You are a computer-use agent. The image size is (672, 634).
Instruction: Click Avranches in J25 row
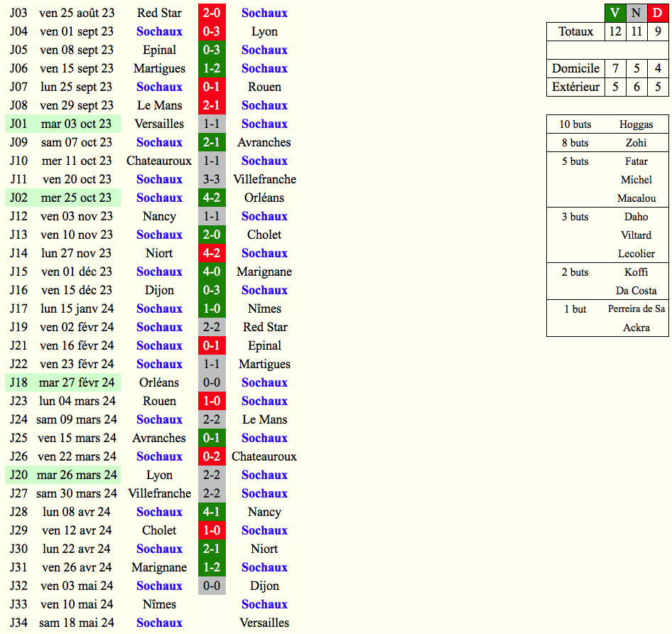pos(159,438)
